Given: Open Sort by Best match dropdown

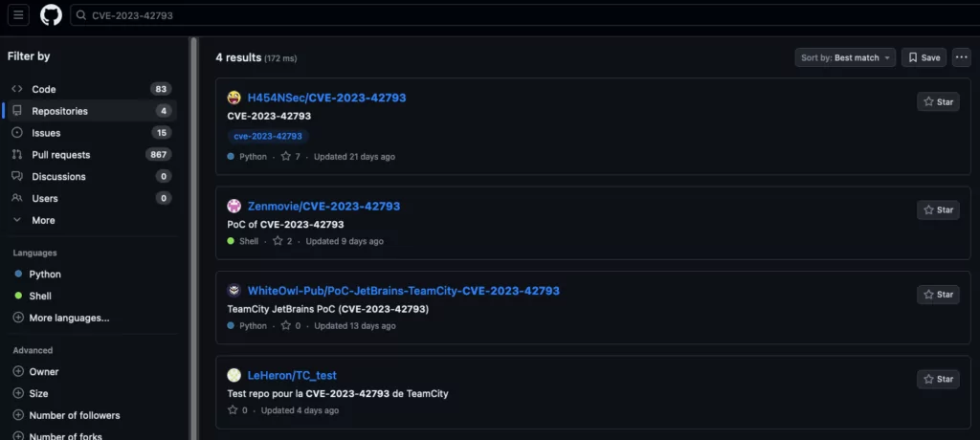Looking at the screenshot, I should click(845, 57).
